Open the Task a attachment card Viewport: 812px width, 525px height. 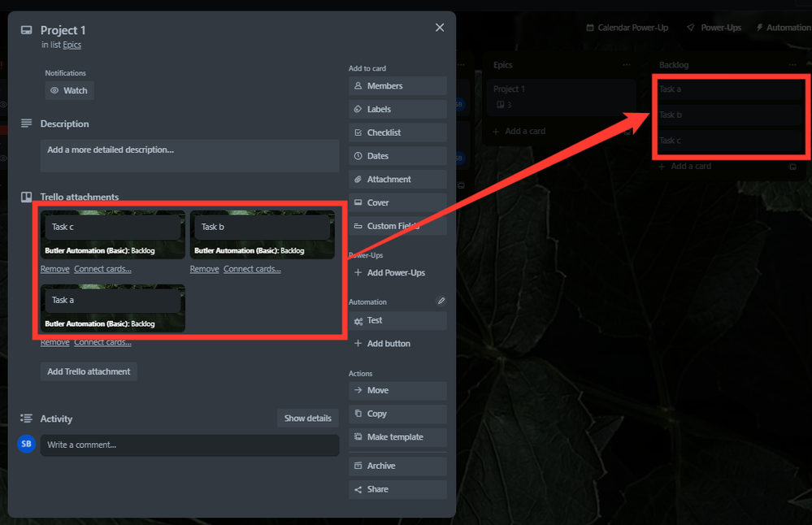[x=113, y=308]
